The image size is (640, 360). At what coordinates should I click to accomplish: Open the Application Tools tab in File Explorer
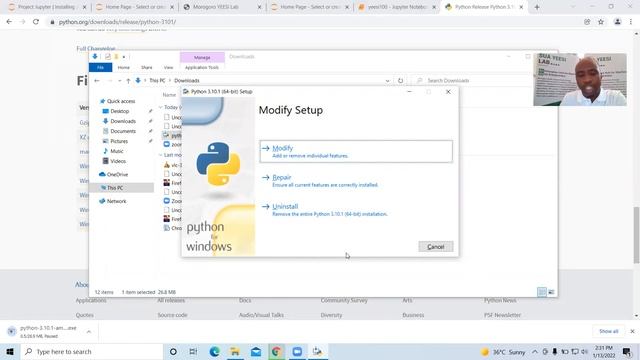(202, 67)
